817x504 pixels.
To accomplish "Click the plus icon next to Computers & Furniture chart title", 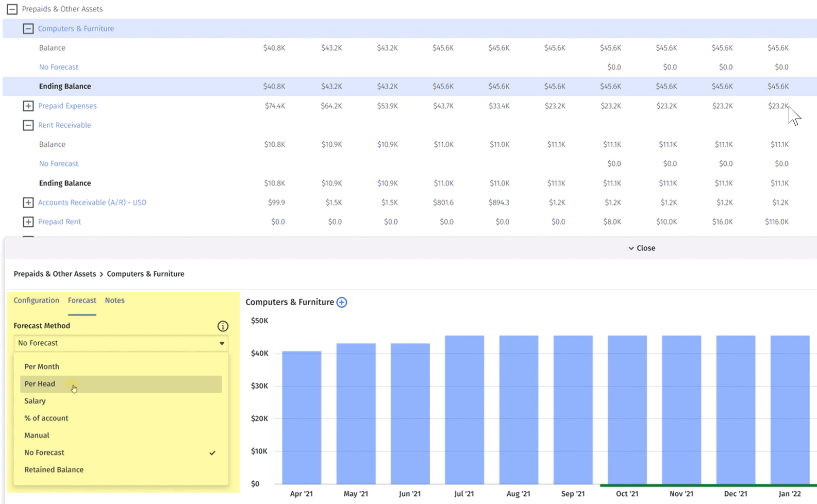I will pos(342,303).
